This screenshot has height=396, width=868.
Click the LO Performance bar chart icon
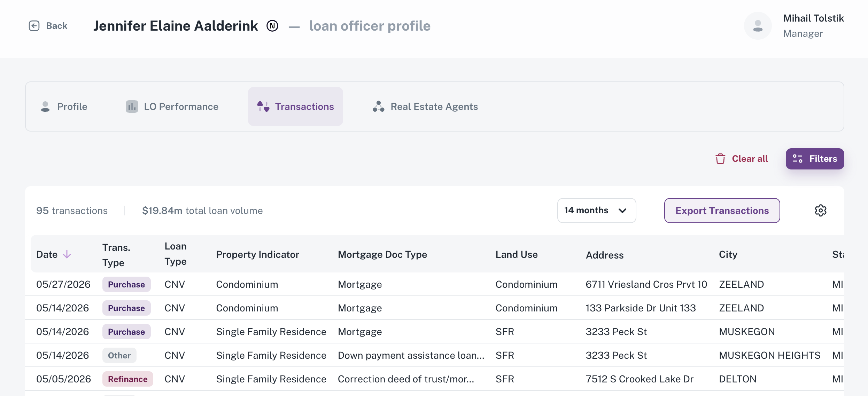[132, 106]
